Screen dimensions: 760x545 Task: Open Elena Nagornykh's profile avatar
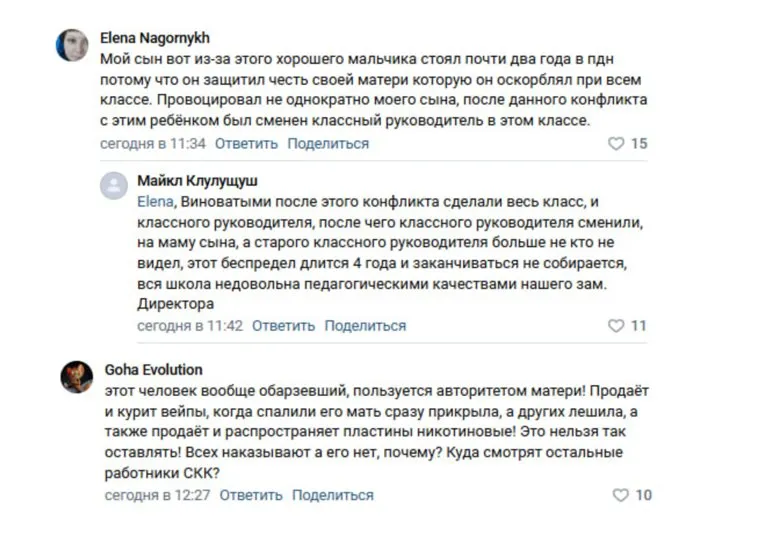tap(72, 45)
